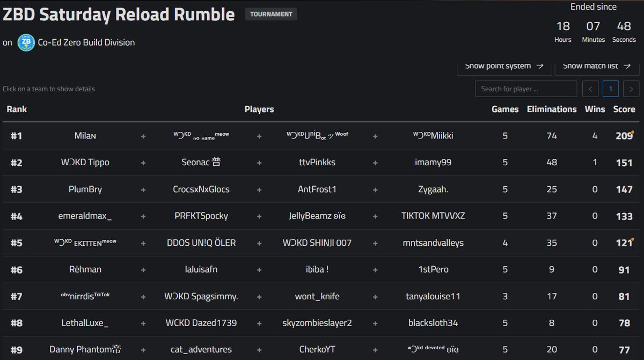Click the Players column header
This screenshot has height=360, width=644.
pyautogui.click(x=259, y=109)
